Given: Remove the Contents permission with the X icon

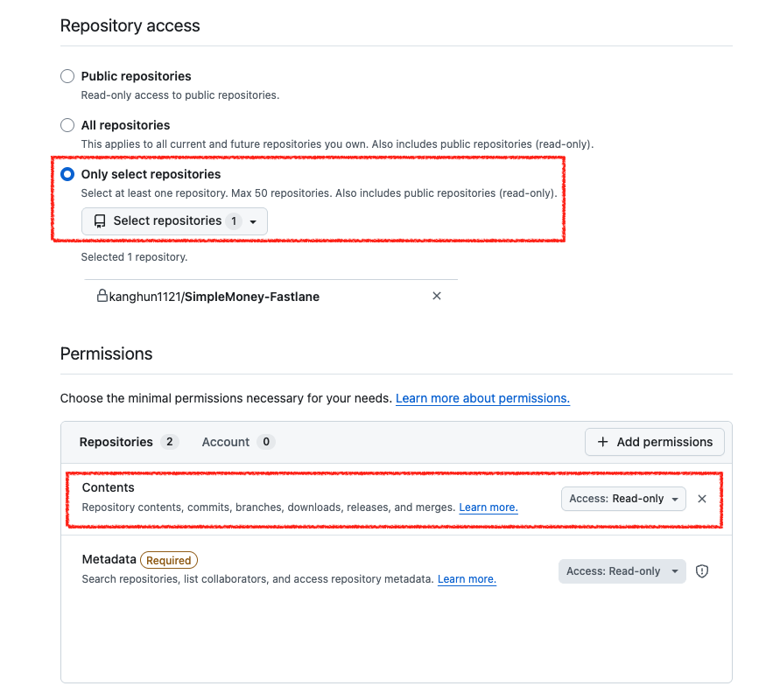Looking at the screenshot, I should click(702, 499).
